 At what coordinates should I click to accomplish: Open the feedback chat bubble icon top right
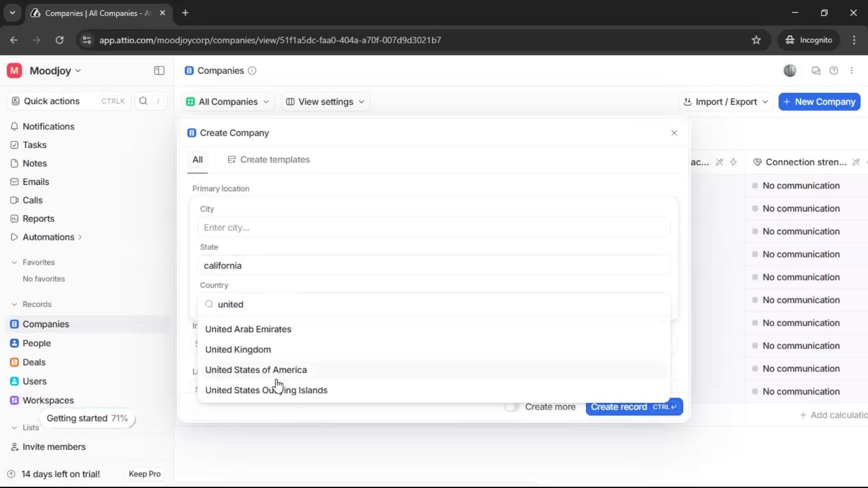click(x=816, y=70)
